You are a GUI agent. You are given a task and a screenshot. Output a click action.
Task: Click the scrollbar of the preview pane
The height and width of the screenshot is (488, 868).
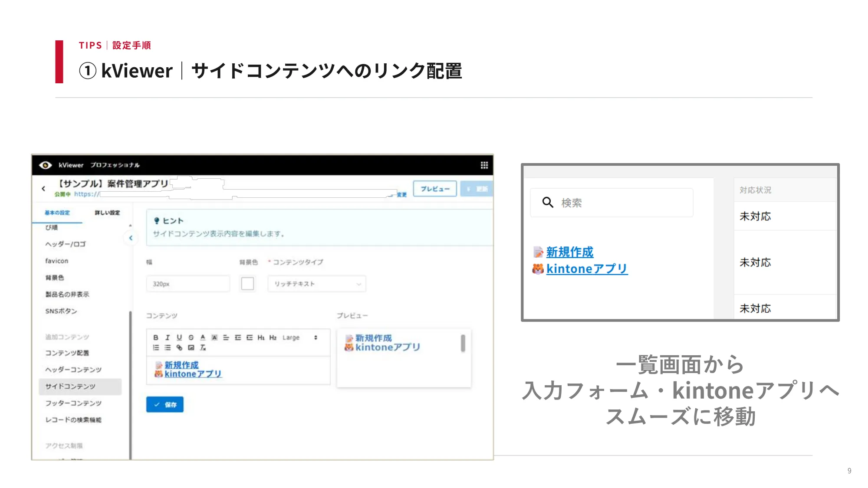(463, 343)
